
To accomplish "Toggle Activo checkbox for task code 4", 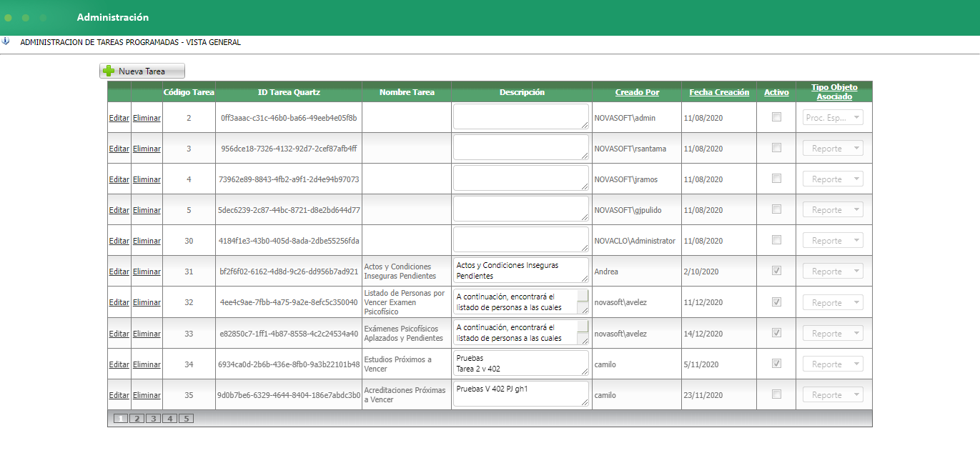I will tap(776, 179).
